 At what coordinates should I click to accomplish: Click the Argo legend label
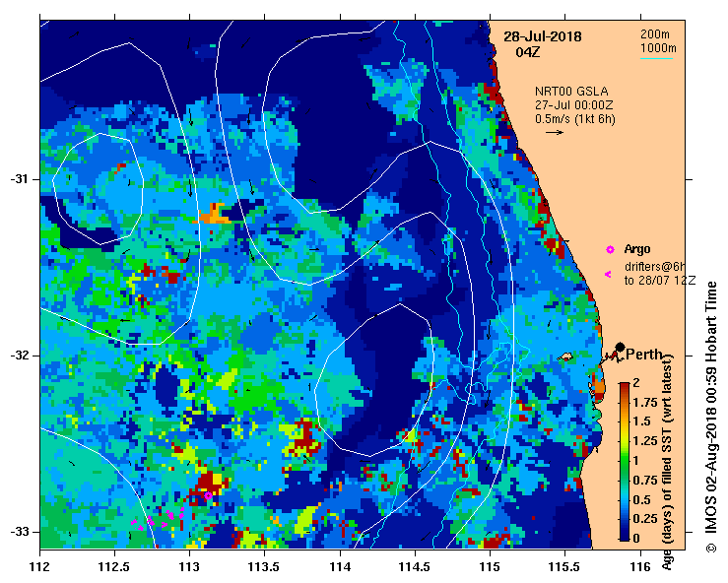click(x=637, y=249)
